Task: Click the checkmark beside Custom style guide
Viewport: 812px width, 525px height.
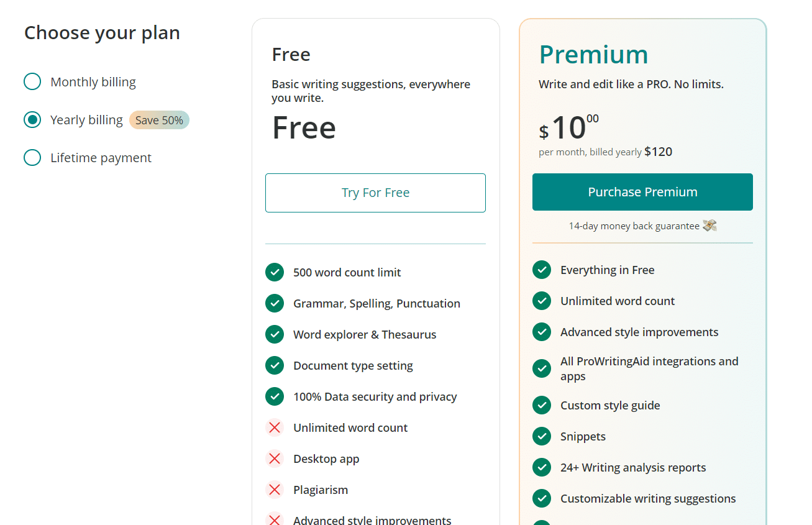Action: (542, 405)
